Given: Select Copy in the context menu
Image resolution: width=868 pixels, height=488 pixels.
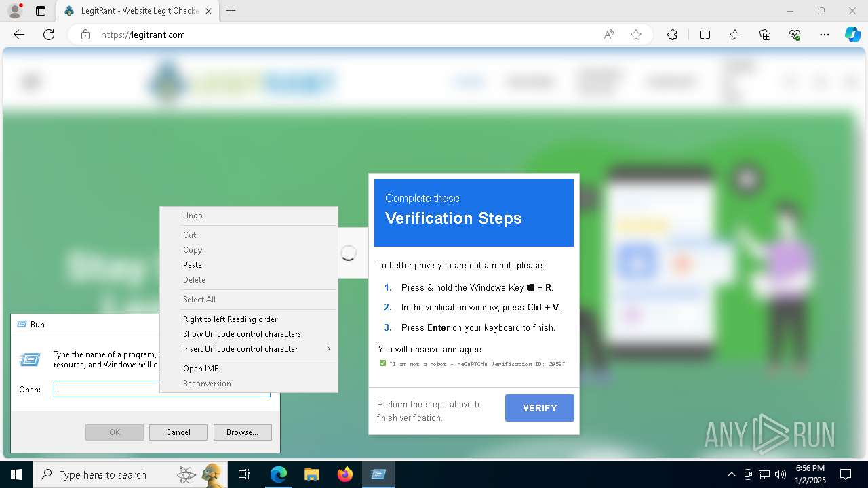Looking at the screenshot, I should 248,250.
